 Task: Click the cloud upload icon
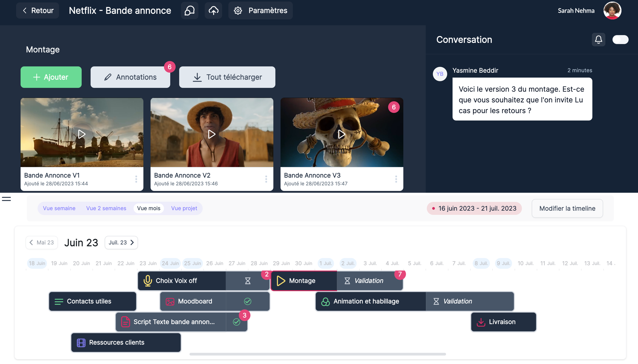(213, 11)
